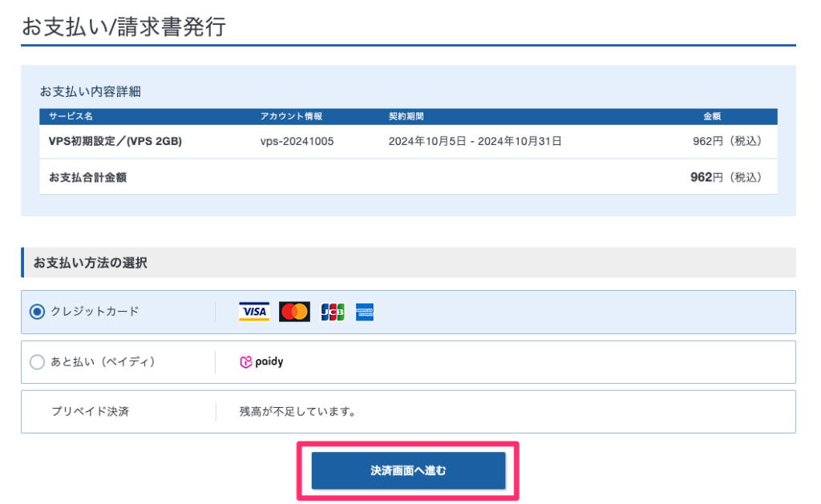
Task: Select the クレジットカード radio button
Action: [x=37, y=312]
